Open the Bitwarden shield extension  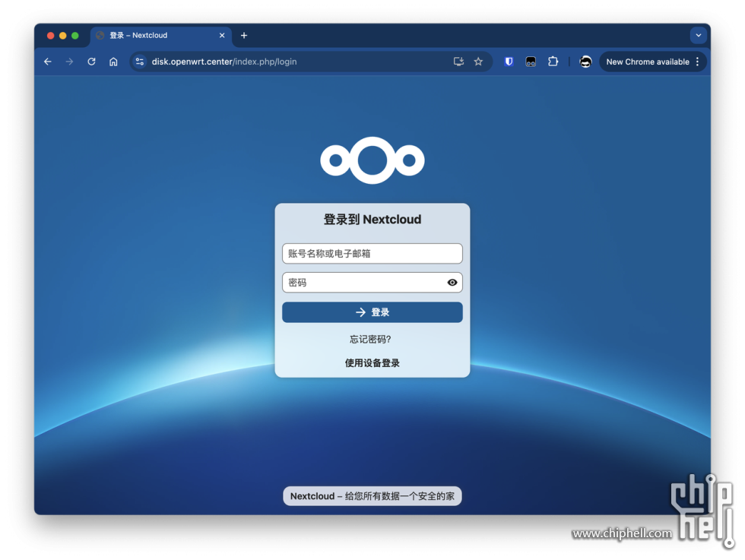pyautogui.click(x=509, y=62)
